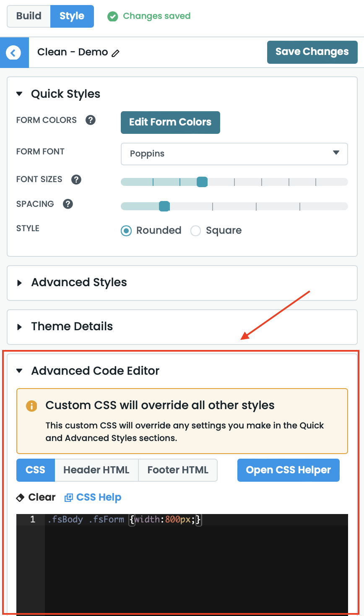
Task: Click the Spacing help question mark icon
Action: pyautogui.click(x=68, y=204)
